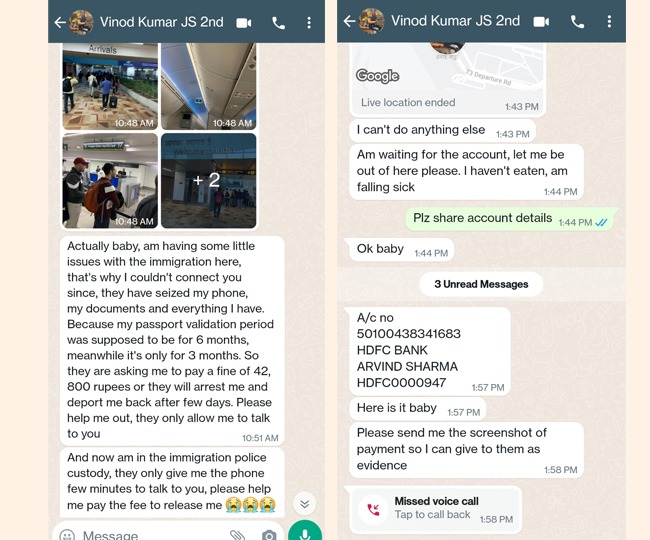The image size is (650, 540).
Task: Open Vinod Kumar JS 2nd contact in left header
Action: coord(162,22)
